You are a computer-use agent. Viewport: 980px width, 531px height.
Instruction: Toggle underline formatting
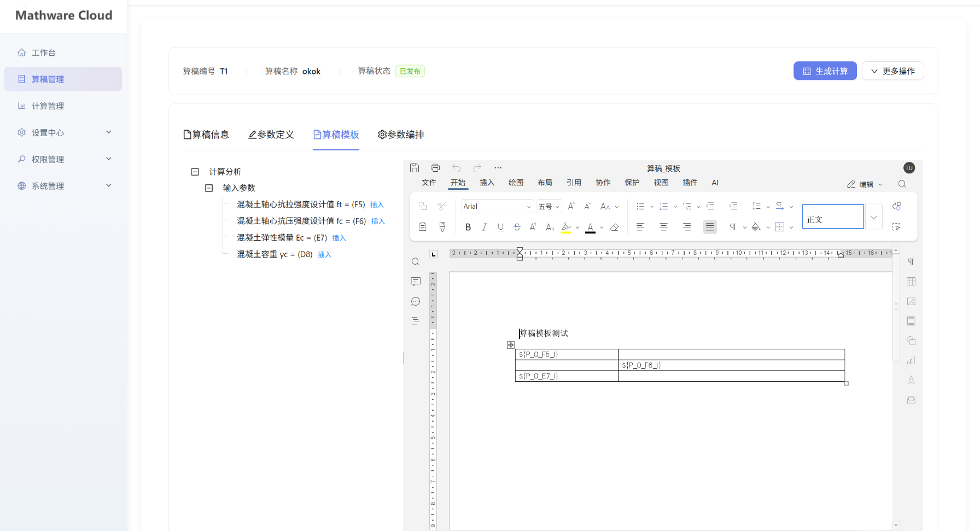pyautogui.click(x=500, y=227)
